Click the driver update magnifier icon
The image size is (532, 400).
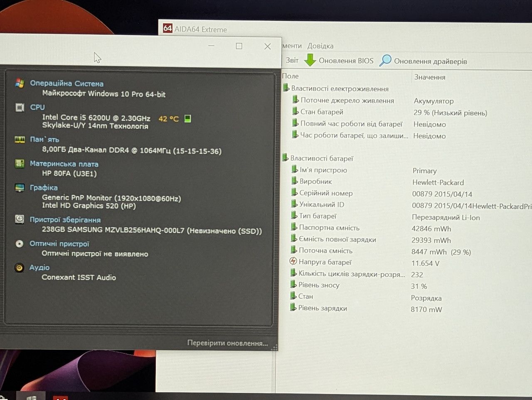(x=386, y=61)
